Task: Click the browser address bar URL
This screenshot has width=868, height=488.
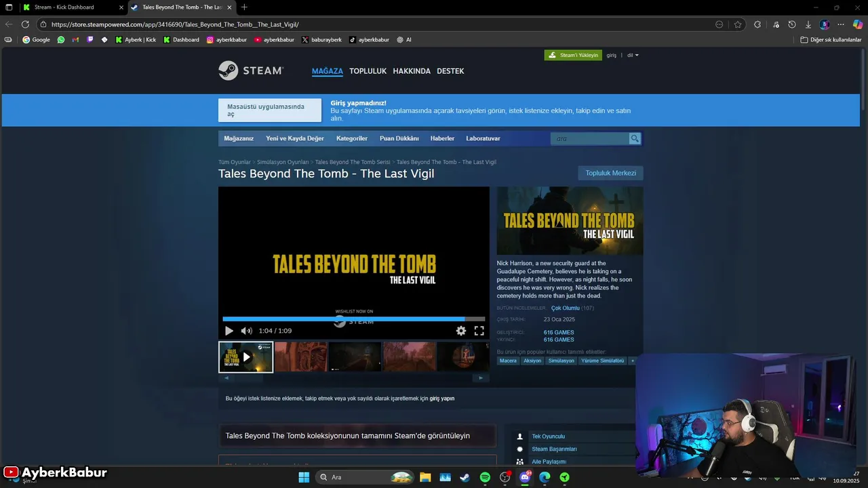Action: pos(175,24)
